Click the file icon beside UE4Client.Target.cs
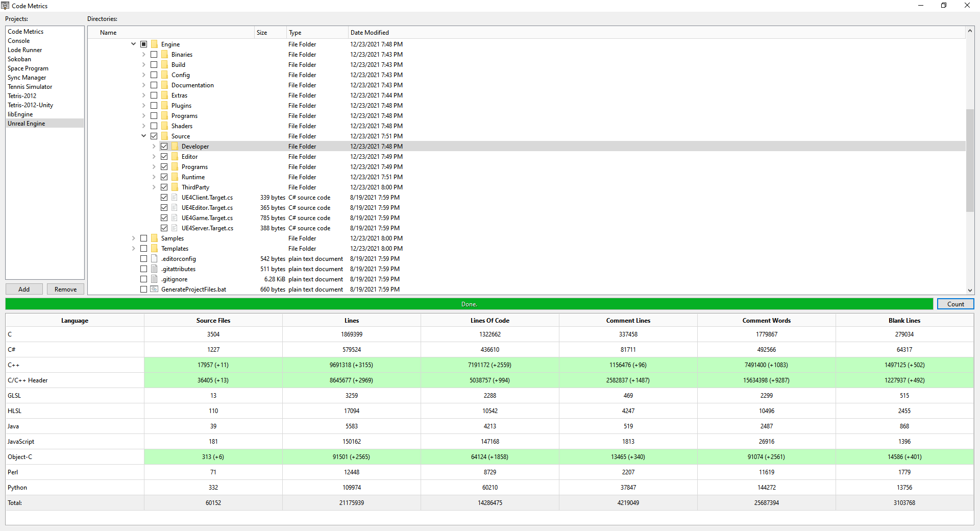 (174, 197)
